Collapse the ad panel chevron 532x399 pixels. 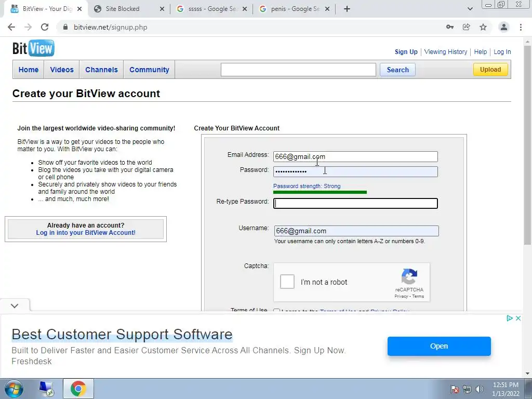tap(15, 305)
